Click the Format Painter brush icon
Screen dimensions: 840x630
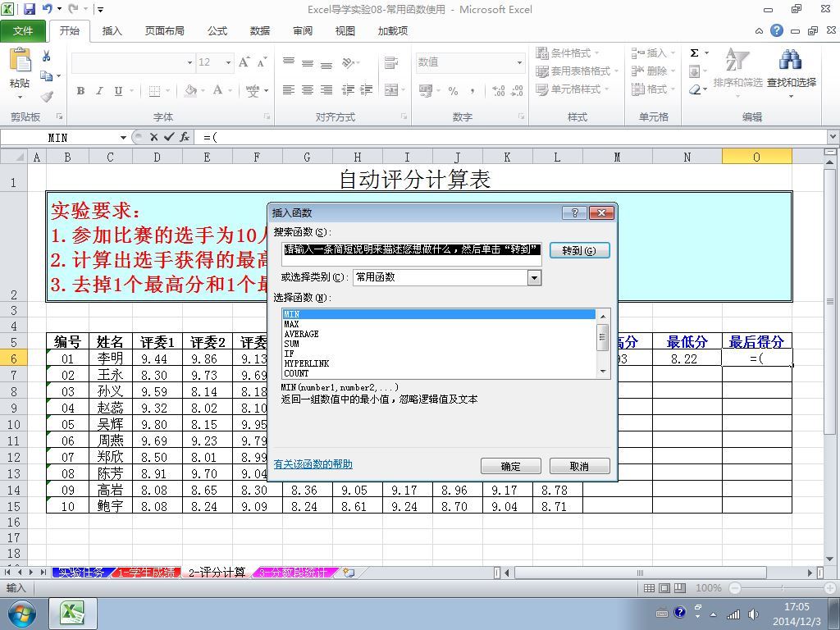(x=47, y=97)
